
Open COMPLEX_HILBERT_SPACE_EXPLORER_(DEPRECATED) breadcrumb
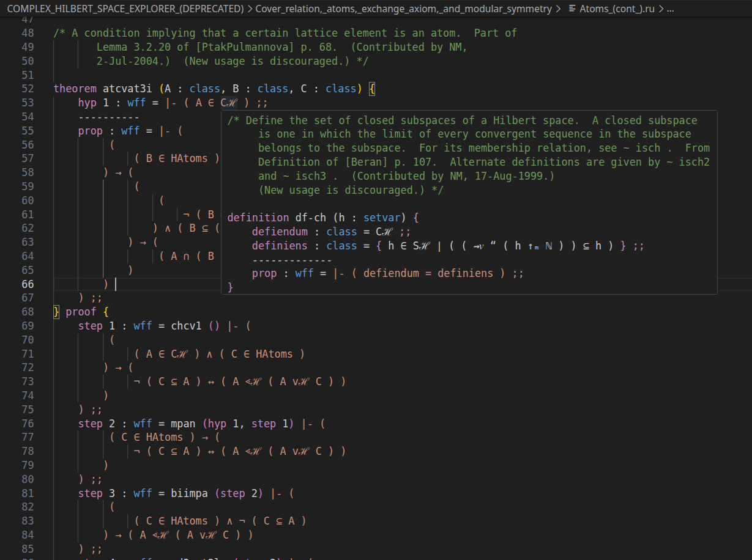[125, 9]
